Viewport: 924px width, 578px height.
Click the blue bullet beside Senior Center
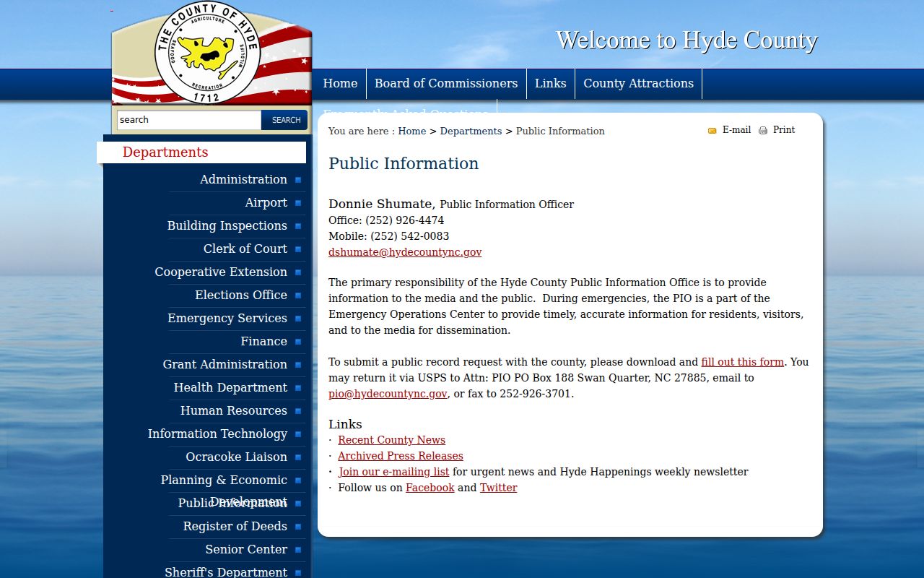(298, 550)
